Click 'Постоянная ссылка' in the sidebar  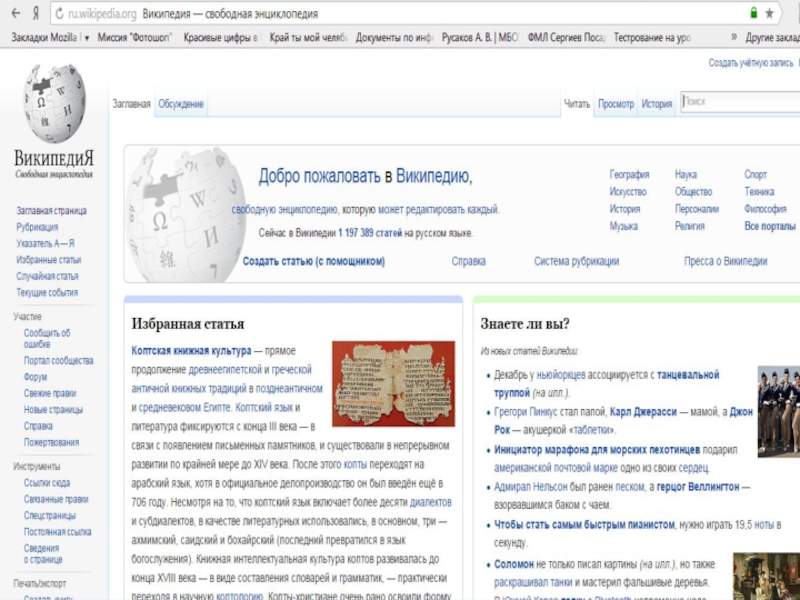57,532
